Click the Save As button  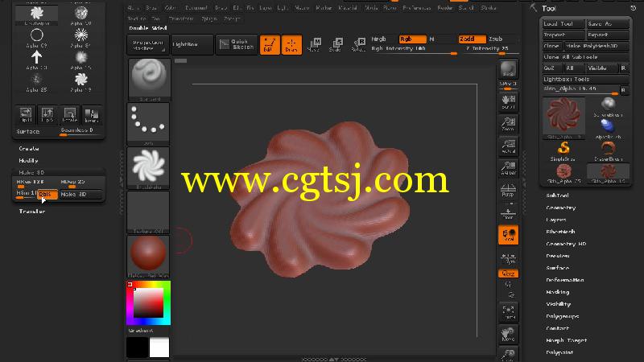point(608,24)
